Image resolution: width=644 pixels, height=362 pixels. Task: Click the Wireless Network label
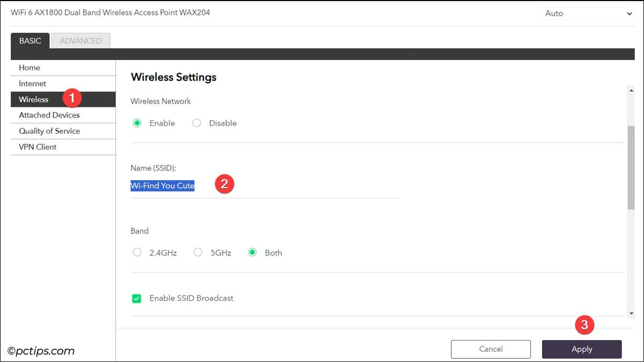tap(161, 101)
